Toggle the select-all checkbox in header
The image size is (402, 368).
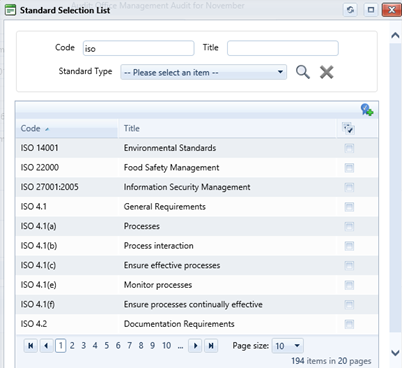click(348, 128)
